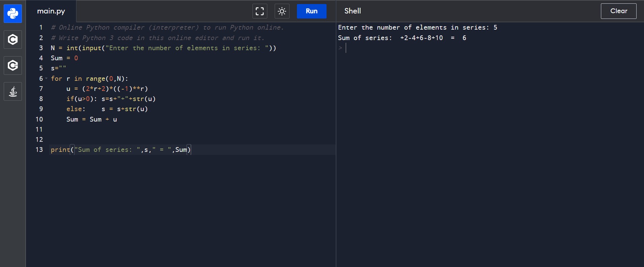Screen dimensions: 644x267
Task: Open the main.py file tab
Action: pyautogui.click(x=51, y=11)
